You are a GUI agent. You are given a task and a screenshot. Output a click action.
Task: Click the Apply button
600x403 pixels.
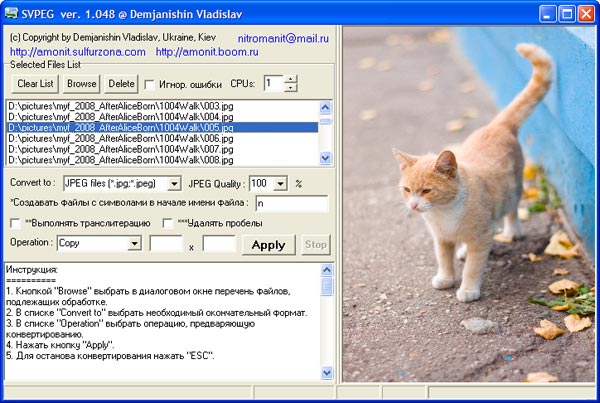coord(269,245)
